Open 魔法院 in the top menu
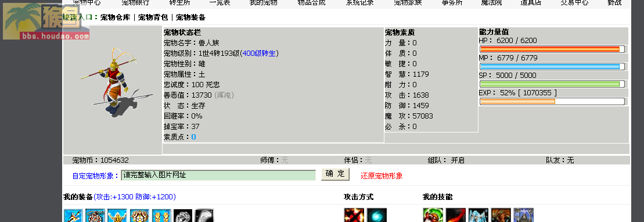644x222 pixels. pyautogui.click(x=491, y=3)
